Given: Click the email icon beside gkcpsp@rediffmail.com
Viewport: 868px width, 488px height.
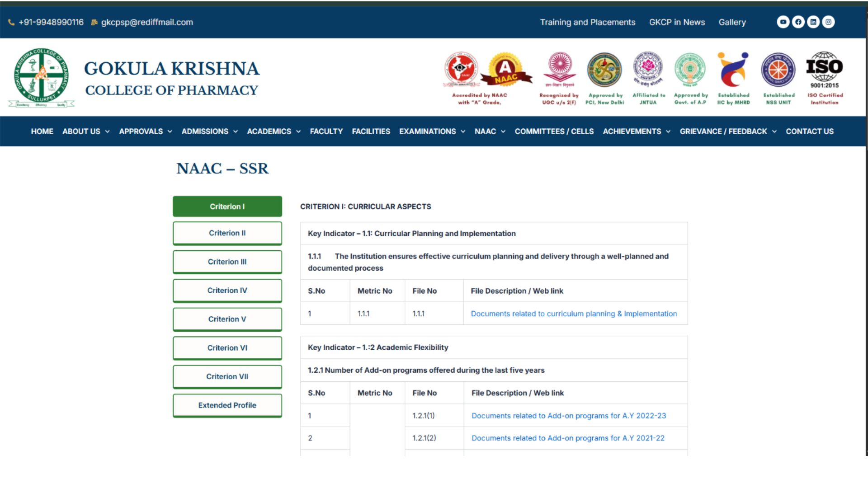Looking at the screenshot, I should tap(94, 22).
